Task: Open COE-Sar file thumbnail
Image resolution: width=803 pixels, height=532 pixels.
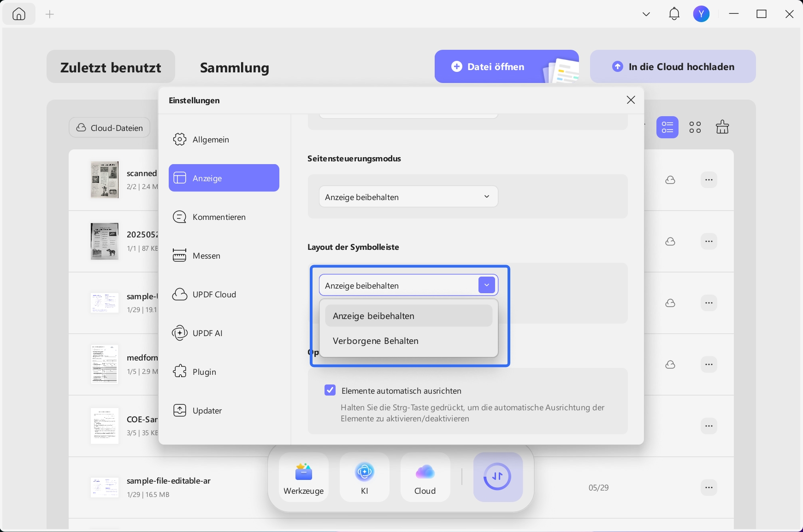Action: click(x=105, y=426)
